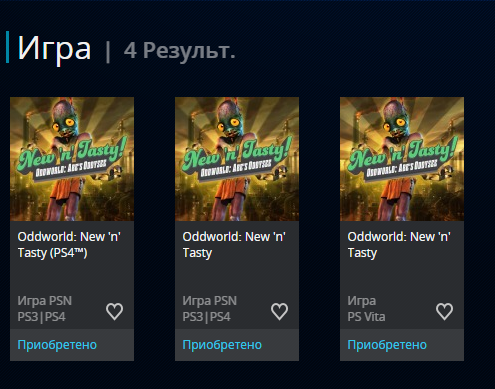Viewport: 495px width, 389px height.
Task: Click the '4 Результ.' results count
Action: [180, 51]
